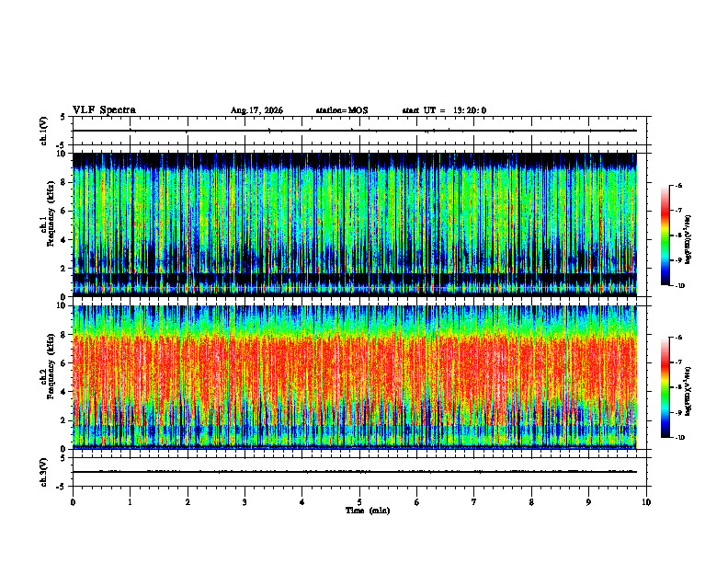
Task: Click the "7" tick on the time axis
Action: (474, 502)
